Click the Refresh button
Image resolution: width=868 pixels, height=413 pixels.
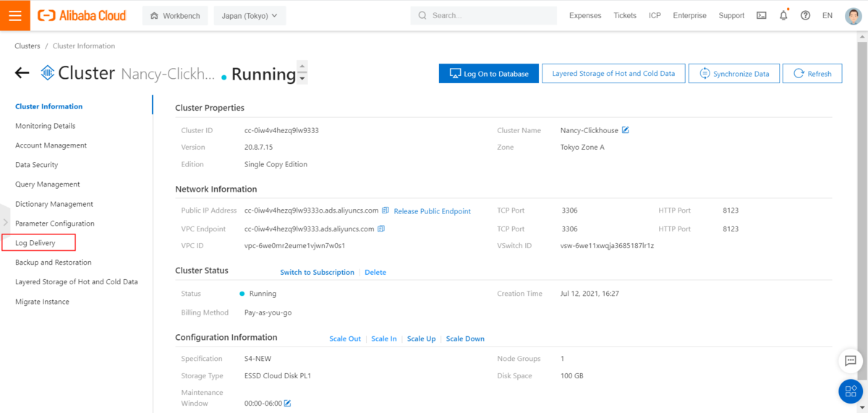coord(812,73)
